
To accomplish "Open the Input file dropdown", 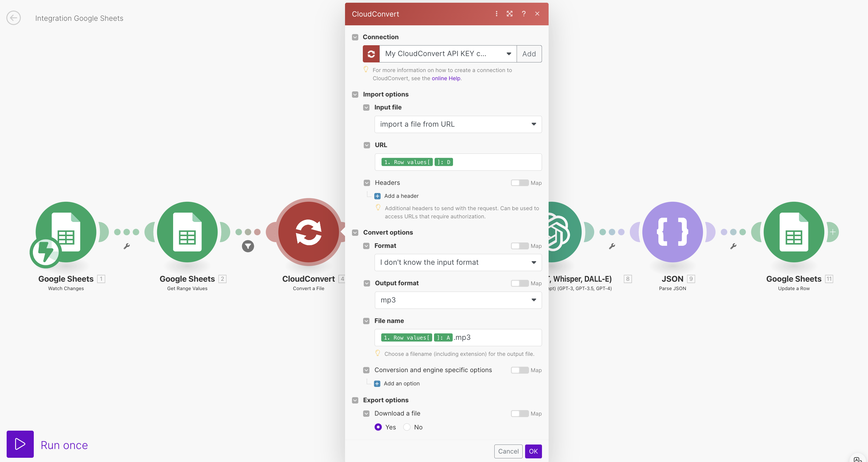I will pos(458,124).
